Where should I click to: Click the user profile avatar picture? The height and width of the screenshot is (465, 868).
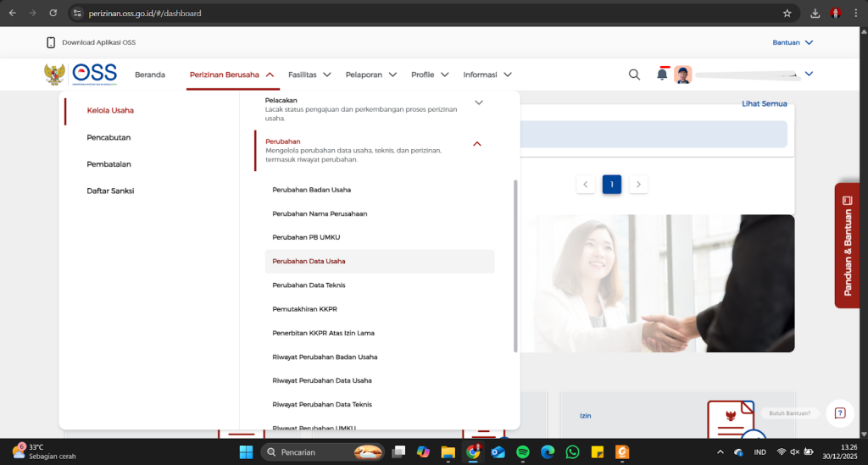point(683,75)
